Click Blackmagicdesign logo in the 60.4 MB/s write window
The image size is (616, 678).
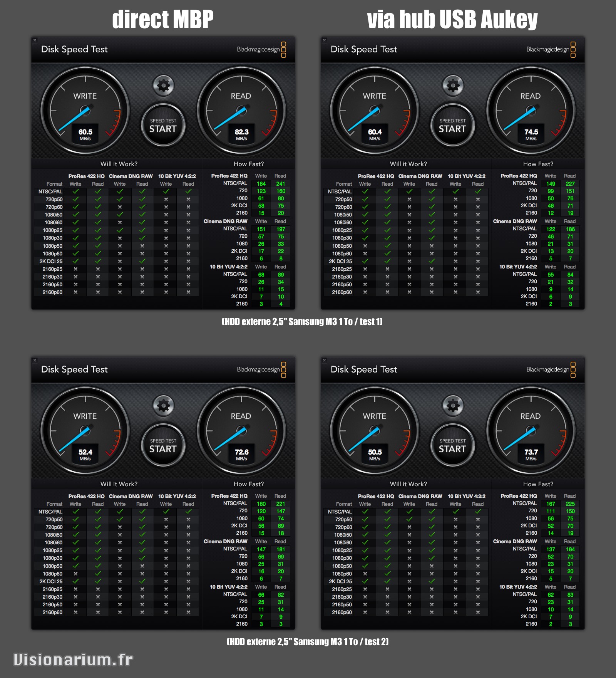click(551, 49)
